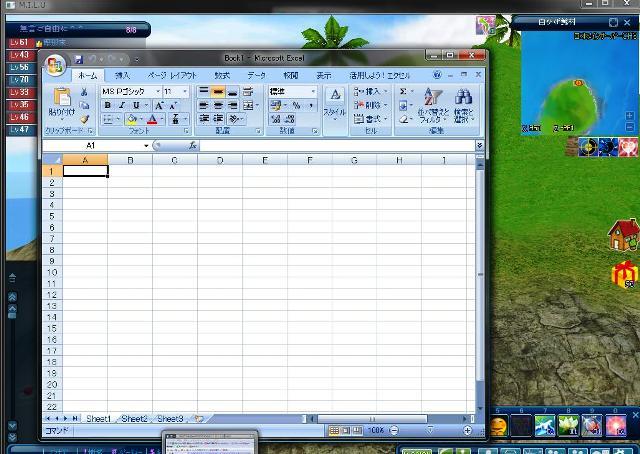Click the Format Painter brush icon

coord(85,119)
